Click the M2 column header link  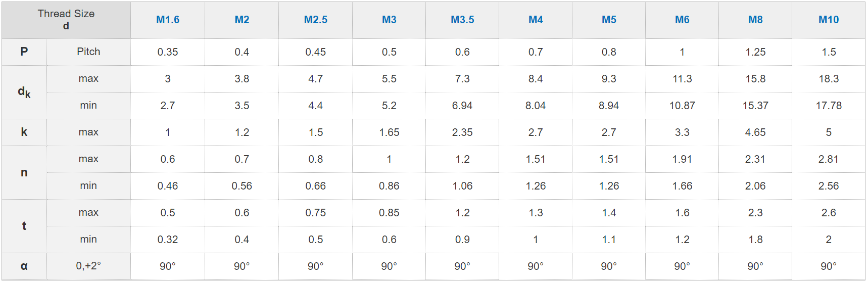(242, 20)
